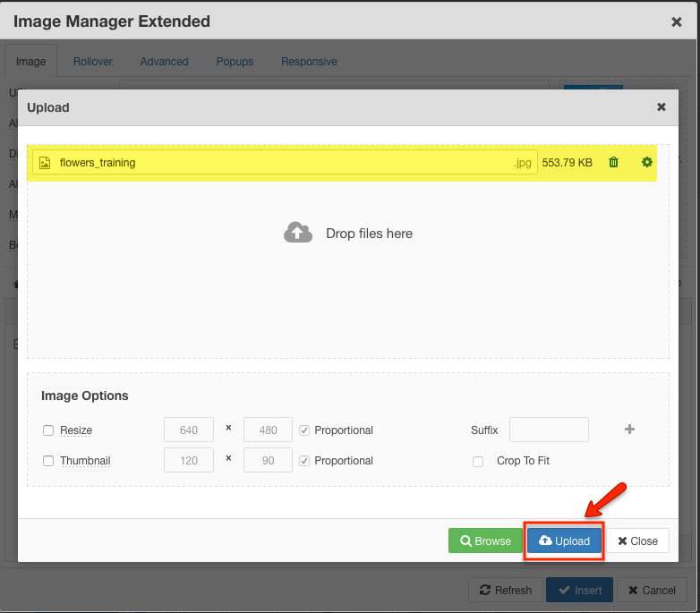Close Image Manager Extended window

677,21
